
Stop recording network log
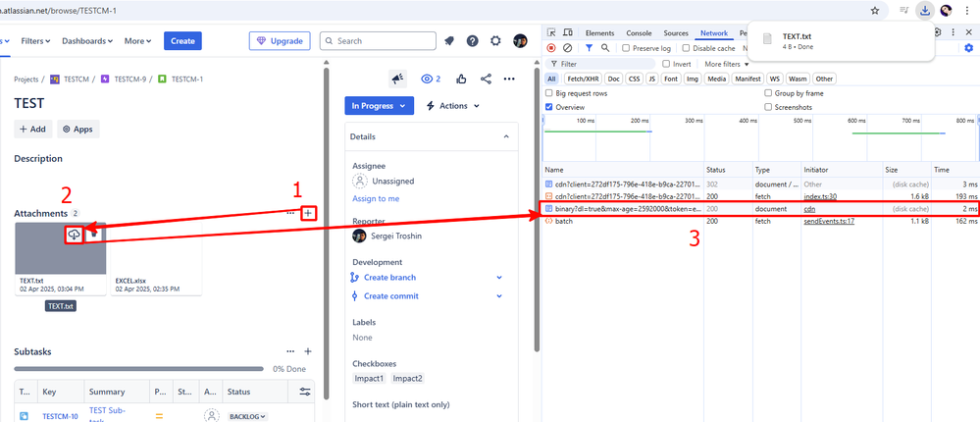pyautogui.click(x=551, y=47)
